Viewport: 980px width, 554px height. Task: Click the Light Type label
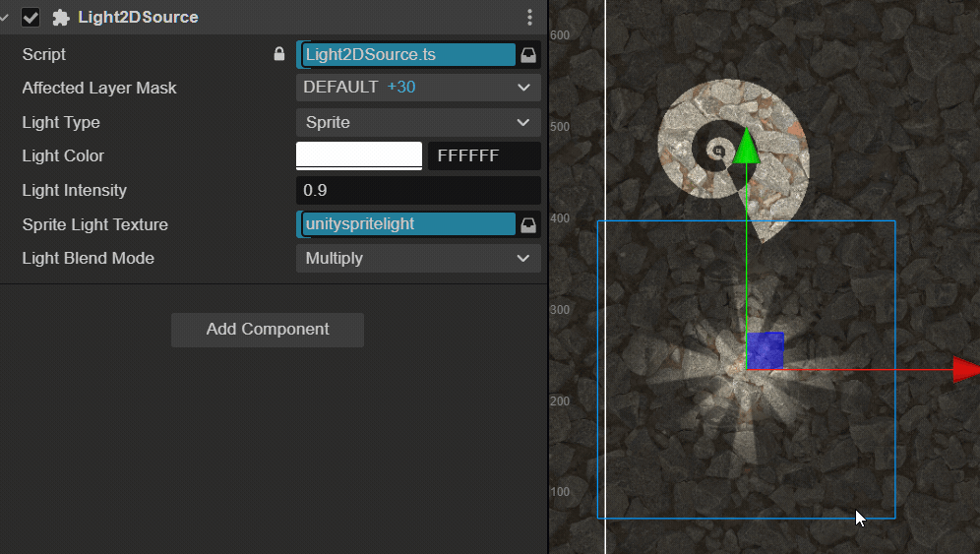click(61, 123)
